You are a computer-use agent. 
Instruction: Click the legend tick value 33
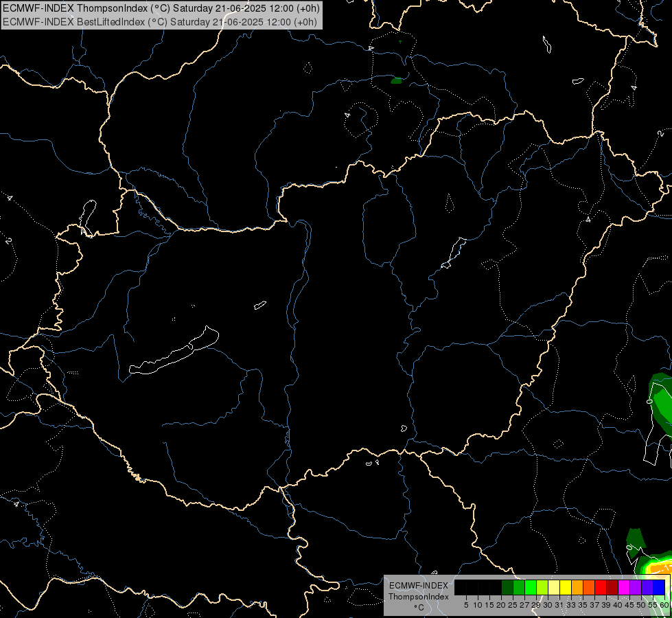571,605
